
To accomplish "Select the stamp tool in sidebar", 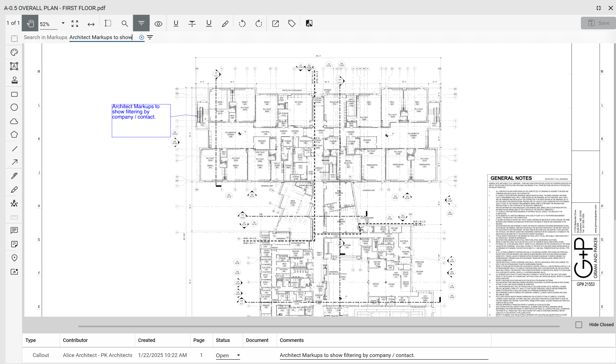I will [x=14, y=80].
